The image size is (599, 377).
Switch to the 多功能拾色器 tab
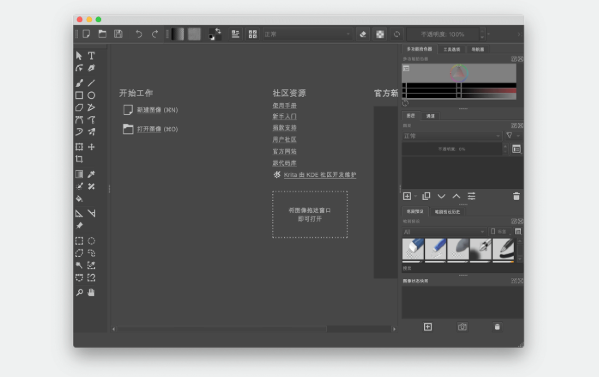click(419, 49)
